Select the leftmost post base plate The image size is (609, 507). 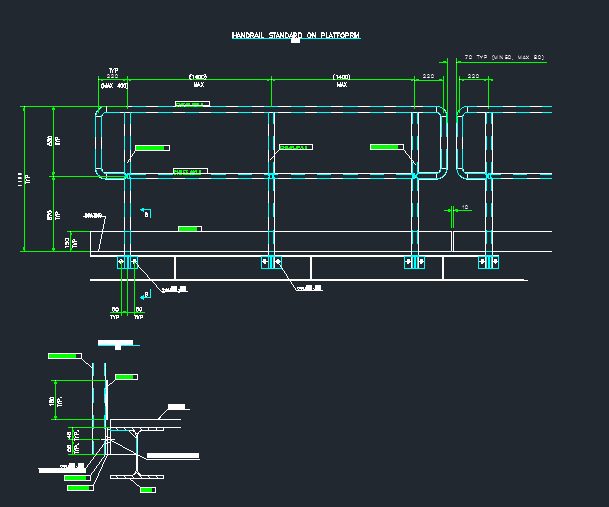pyautogui.click(x=127, y=263)
